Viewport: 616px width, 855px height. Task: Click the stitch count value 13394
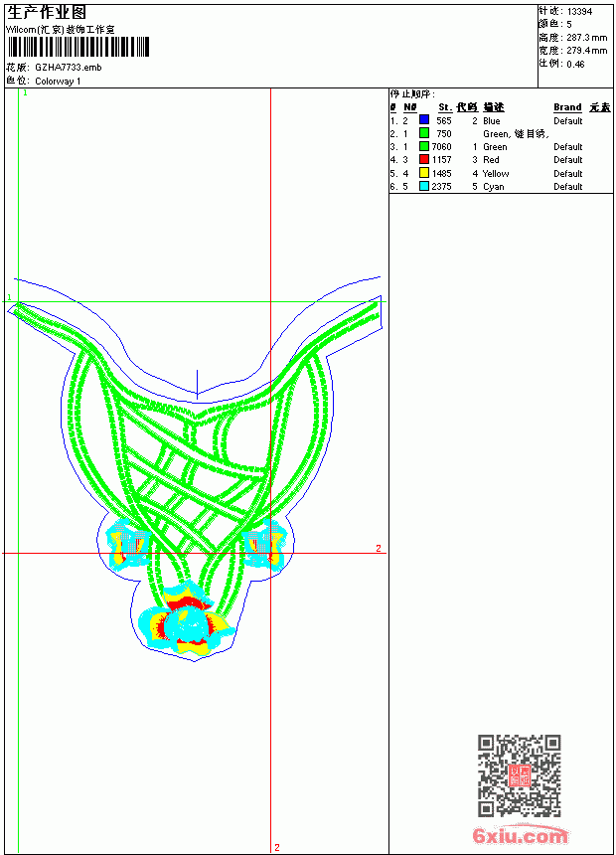579,12
